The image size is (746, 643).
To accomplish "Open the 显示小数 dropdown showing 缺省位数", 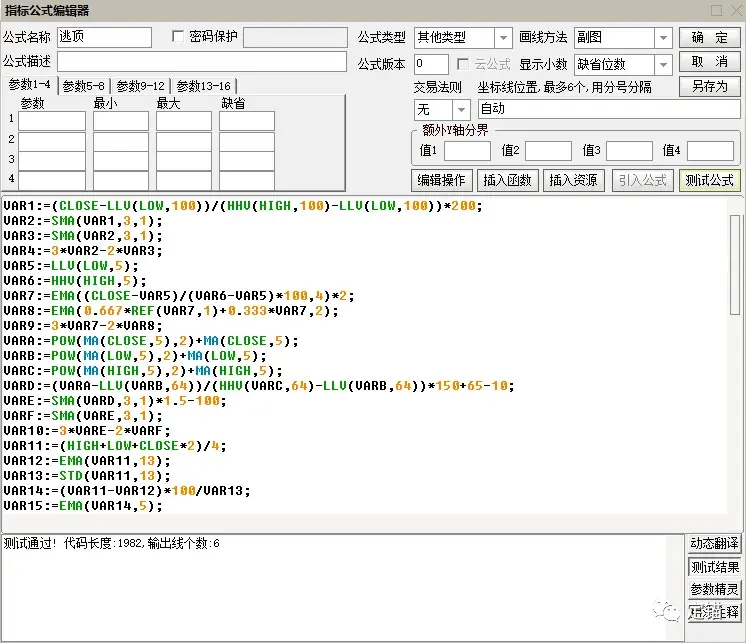I will 623,64.
